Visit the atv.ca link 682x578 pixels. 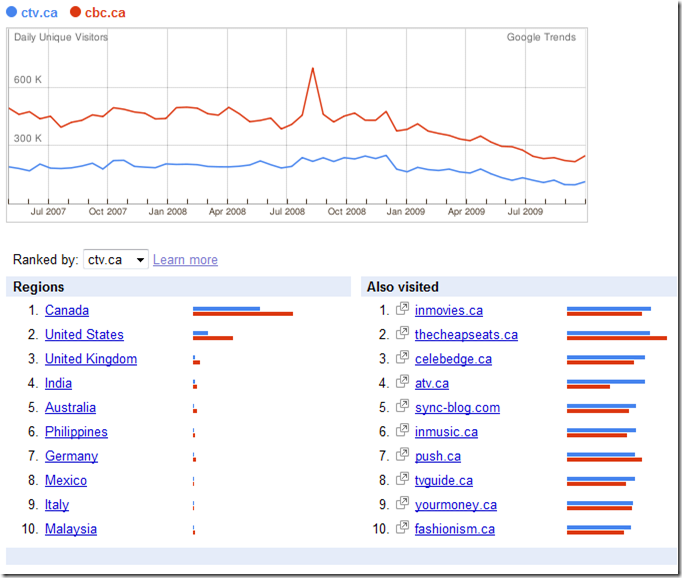[x=432, y=384]
